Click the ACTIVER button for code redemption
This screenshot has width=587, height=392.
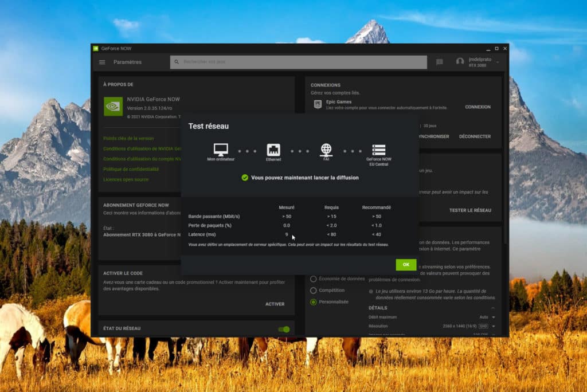275,304
